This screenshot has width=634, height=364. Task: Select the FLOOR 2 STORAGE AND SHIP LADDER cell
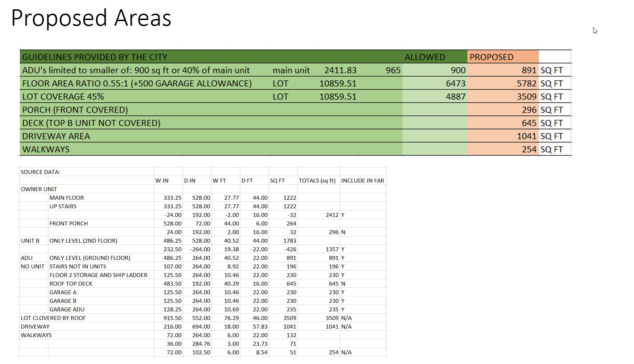click(98, 275)
